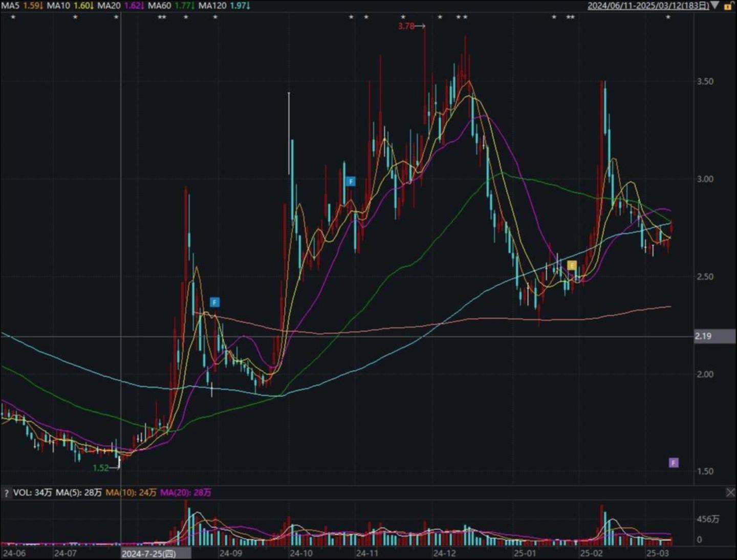Click the 25-01 date axis label

coord(525,553)
